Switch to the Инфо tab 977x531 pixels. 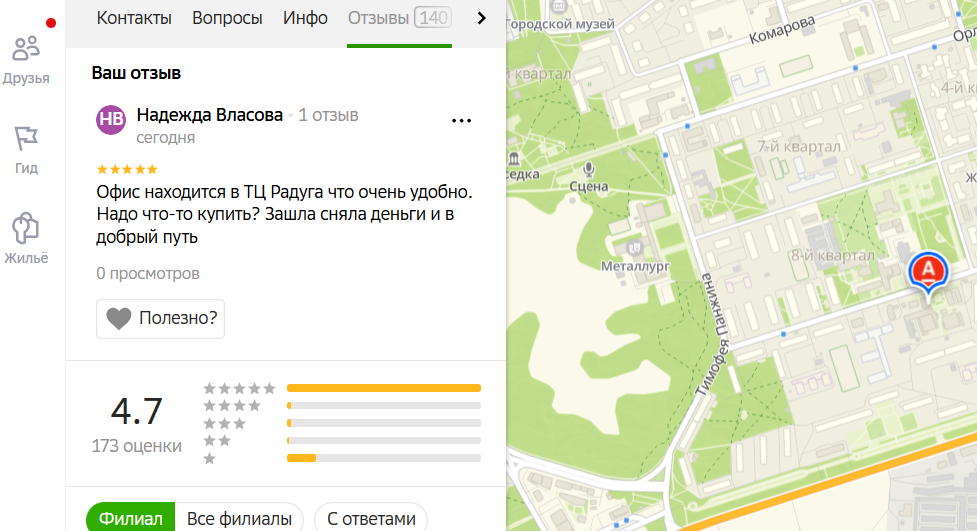(x=305, y=18)
